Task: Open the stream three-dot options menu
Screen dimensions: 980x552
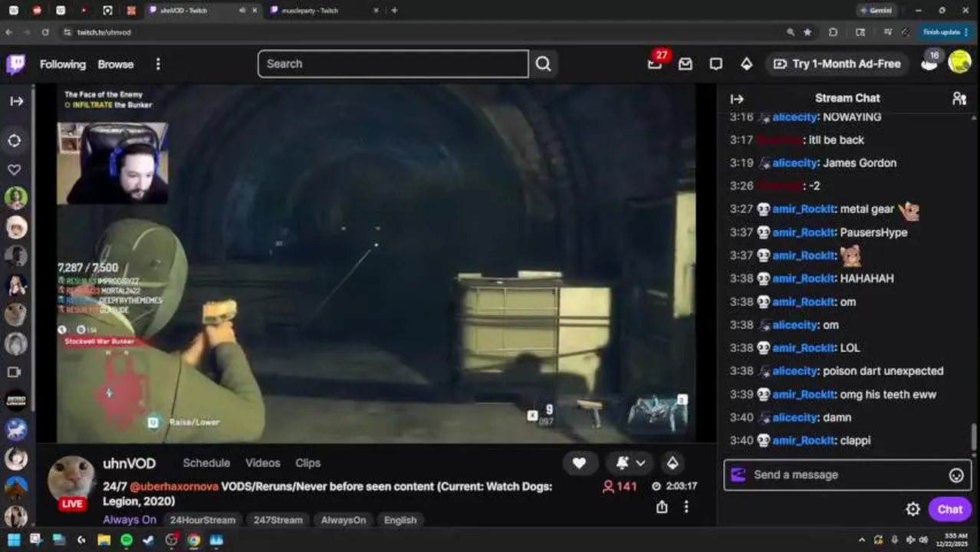Action: tap(686, 507)
